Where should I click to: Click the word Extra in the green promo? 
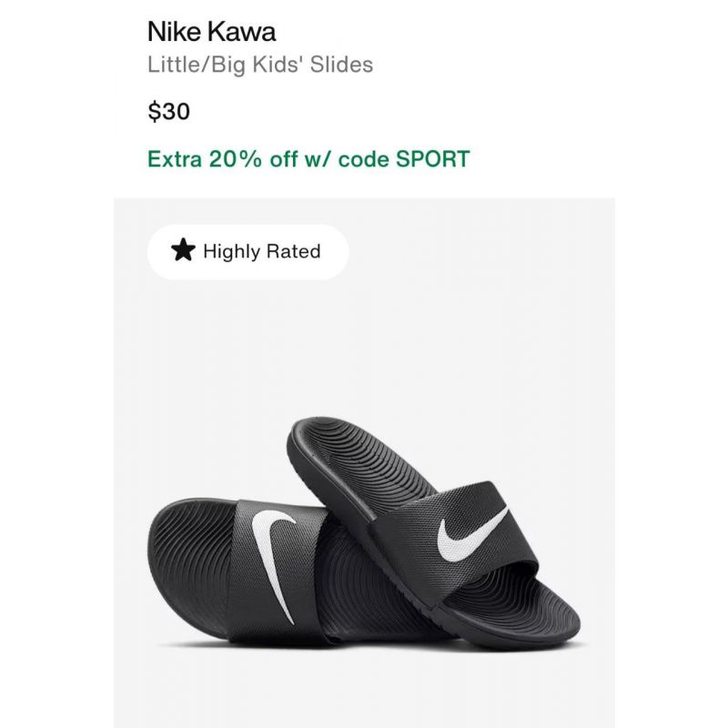pos(175,159)
